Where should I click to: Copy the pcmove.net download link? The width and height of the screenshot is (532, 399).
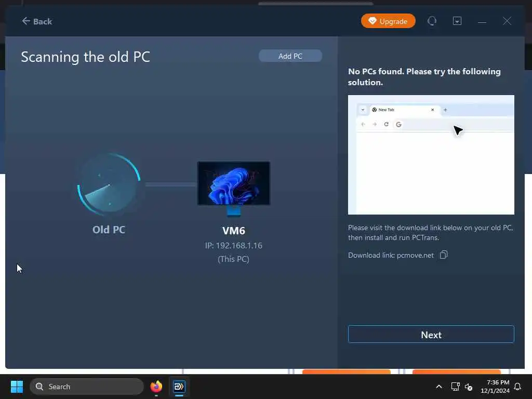(444, 255)
